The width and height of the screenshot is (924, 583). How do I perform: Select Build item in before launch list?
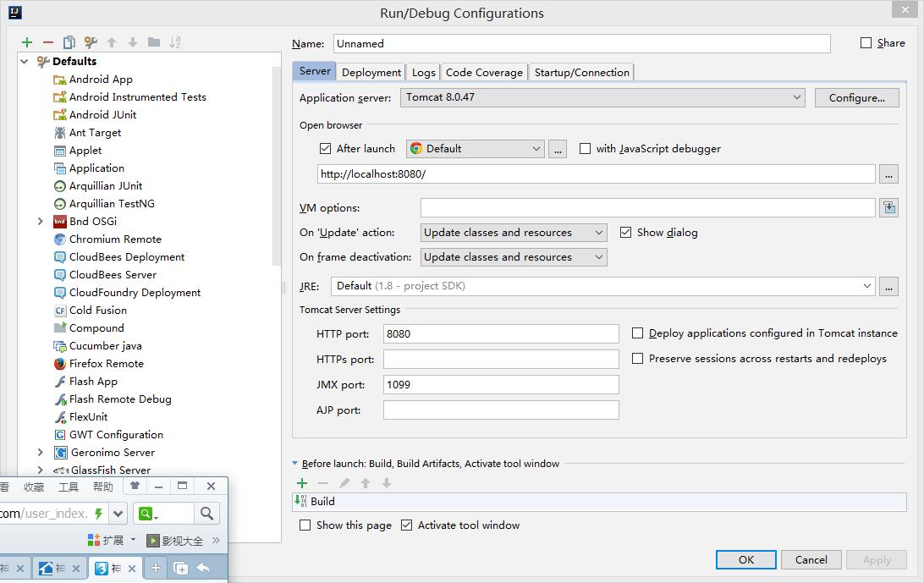(x=600, y=502)
